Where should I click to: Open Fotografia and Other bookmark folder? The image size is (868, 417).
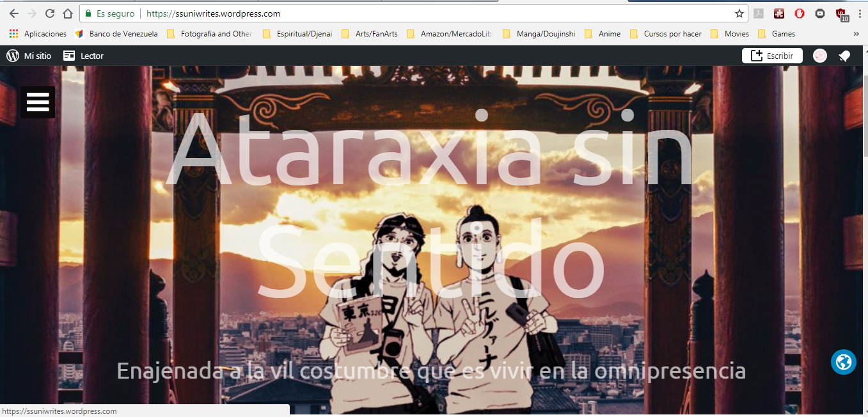tap(209, 34)
